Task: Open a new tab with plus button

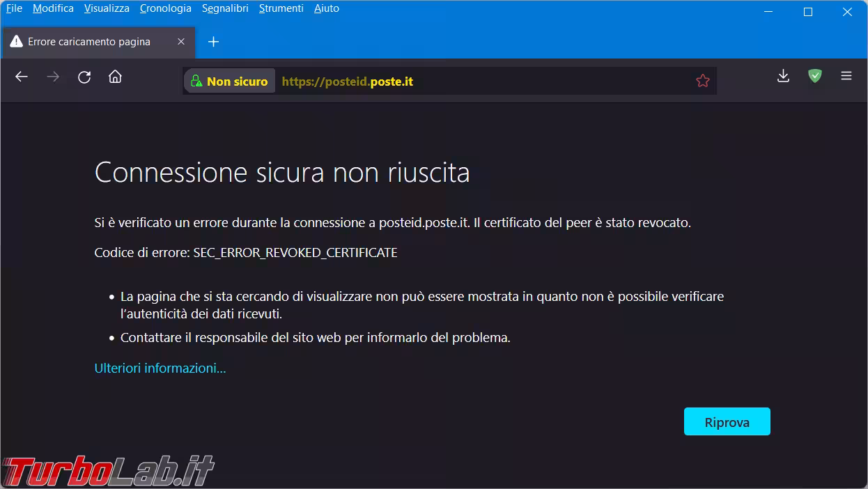Action: point(214,42)
